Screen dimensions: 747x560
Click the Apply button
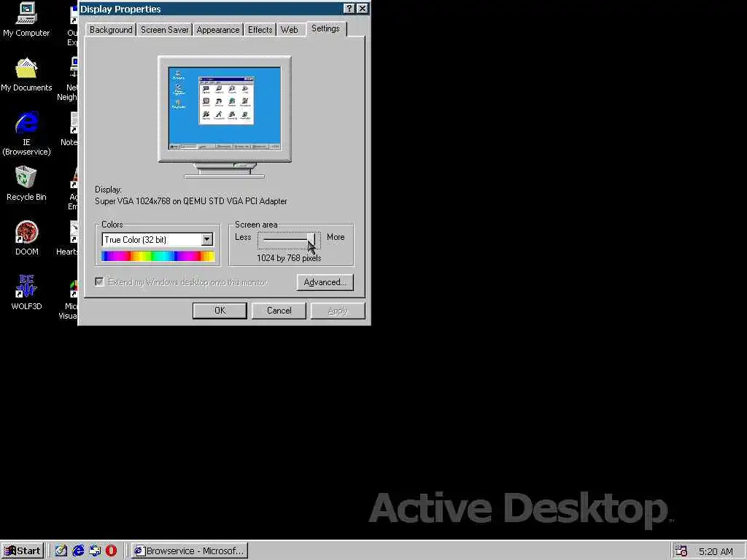click(338, 311)
